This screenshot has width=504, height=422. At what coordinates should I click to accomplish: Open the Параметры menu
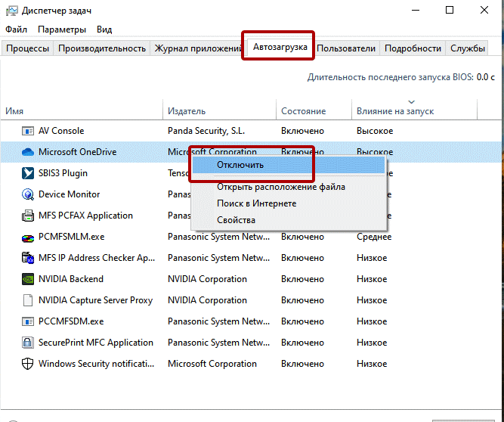click(62, 29)
